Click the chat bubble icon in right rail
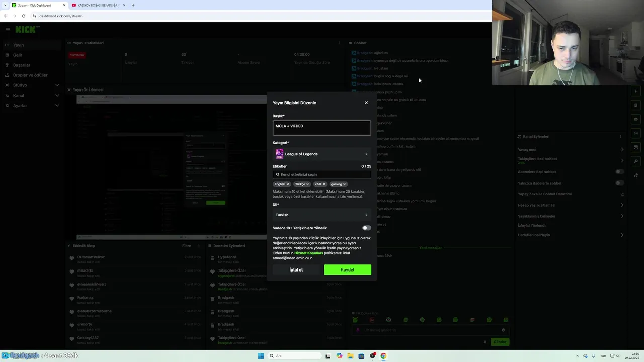Viewport: 644px width, 362px height. pyautogui.click(x=636, y=119)
